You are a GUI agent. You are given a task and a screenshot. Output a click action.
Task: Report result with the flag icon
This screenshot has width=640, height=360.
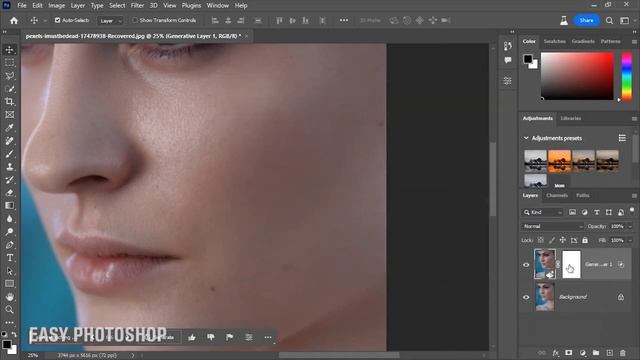point(229,337)
